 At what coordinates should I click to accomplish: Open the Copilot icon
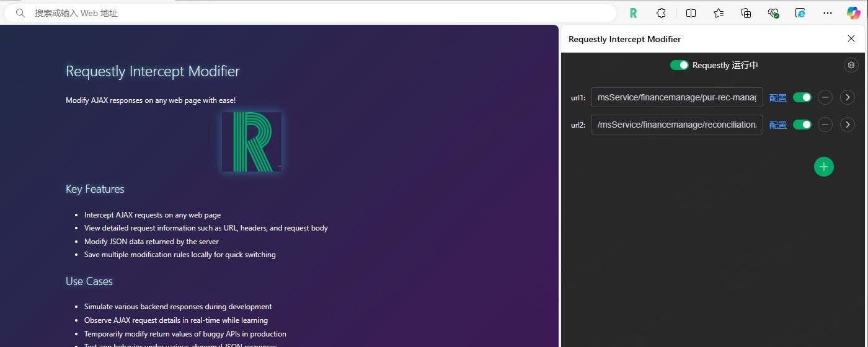[x=854, y=13]
